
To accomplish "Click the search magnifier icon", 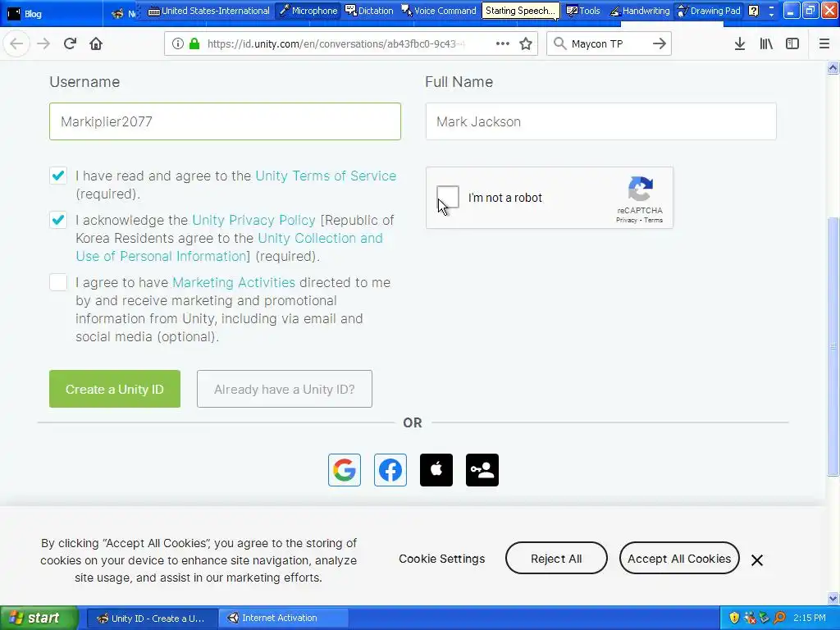I will 559,43.
